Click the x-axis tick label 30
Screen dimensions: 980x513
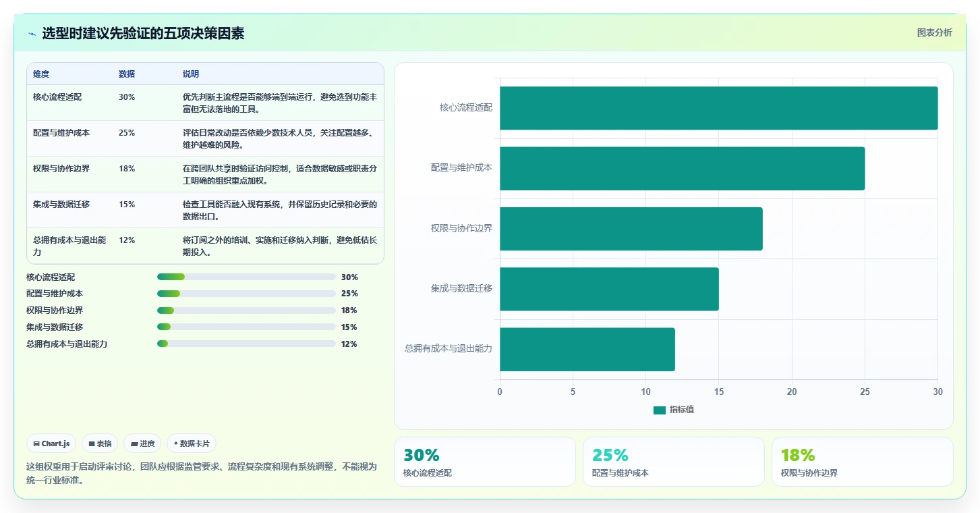pyautogui.click(x=938, y=391)
